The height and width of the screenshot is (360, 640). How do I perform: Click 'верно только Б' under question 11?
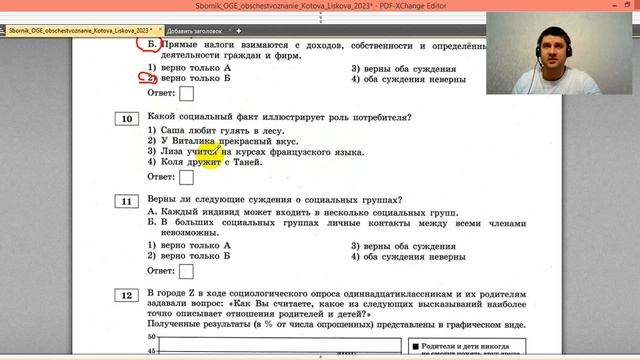(196, 256)
